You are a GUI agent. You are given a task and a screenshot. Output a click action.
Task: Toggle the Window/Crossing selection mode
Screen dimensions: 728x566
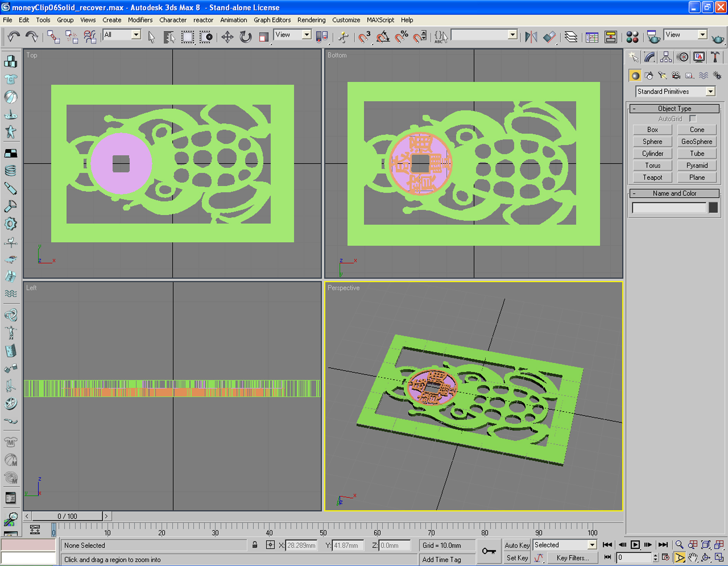click(206, 37)
